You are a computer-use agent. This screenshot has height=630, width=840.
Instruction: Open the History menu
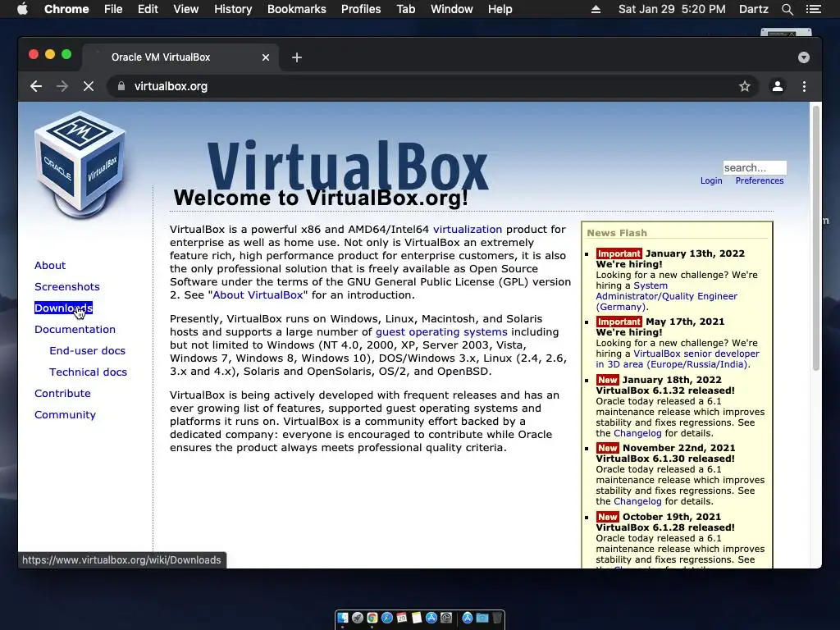coord(233,9)
